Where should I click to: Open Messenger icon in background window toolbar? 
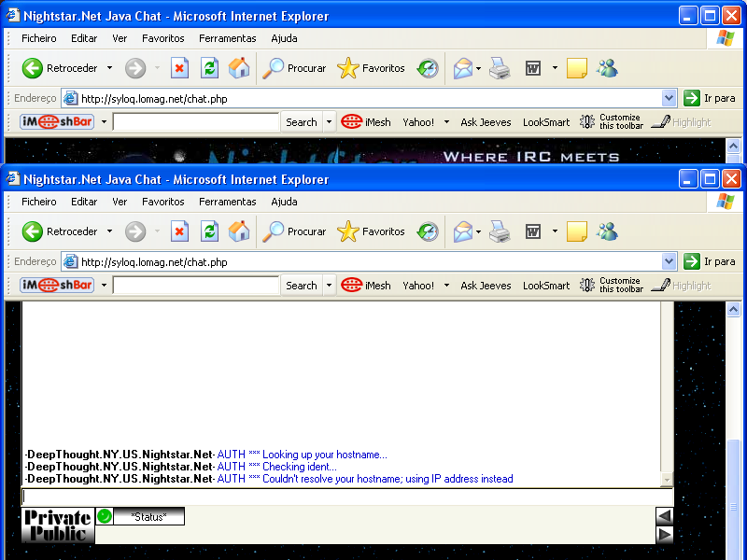pyautogui.click(x=608, y=68)
